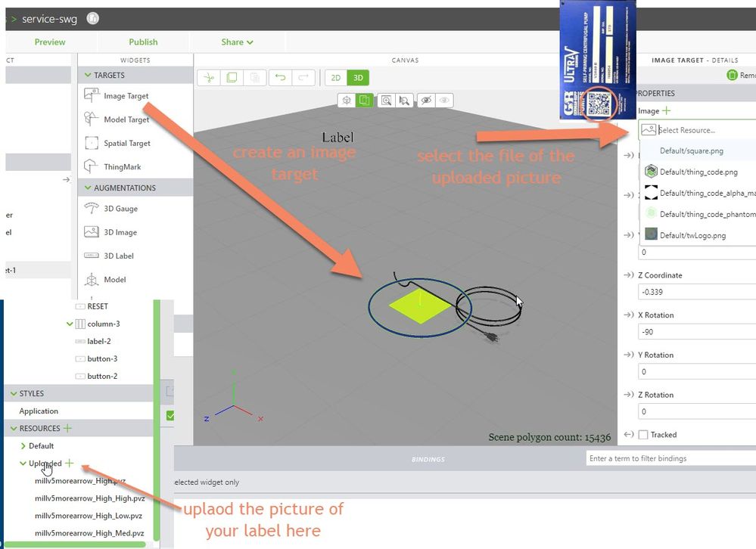
Task: Click the 3D transform gizmo icon
Action: [x=346, y=100]
